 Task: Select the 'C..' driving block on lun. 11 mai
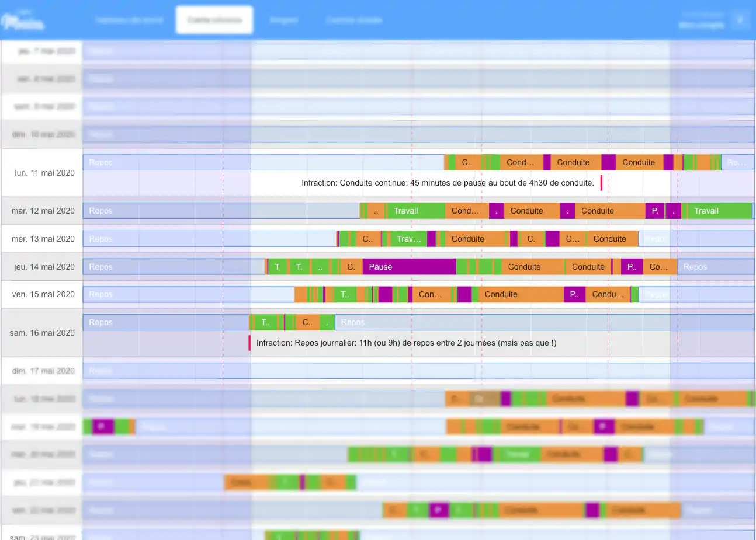pyautogui.click(x=467, y=162)
